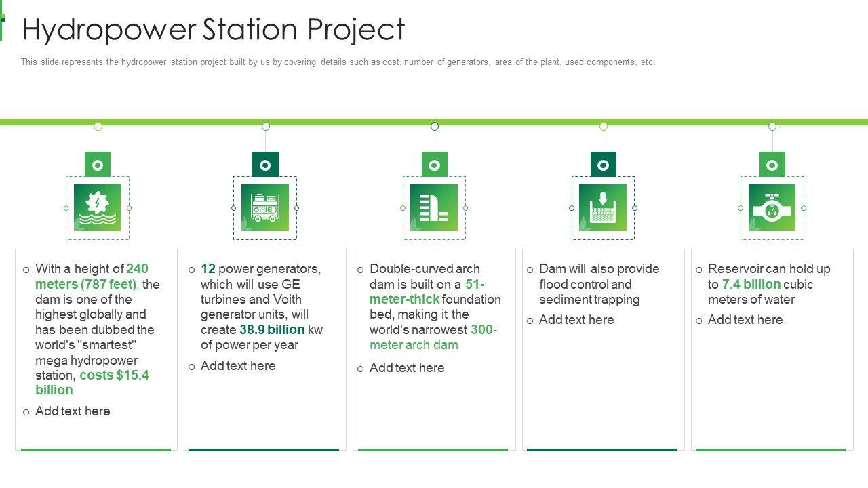Screen dimensions: 868x488
Task: Click the timeline node above the arch dam icon
Action: point(434,126)
